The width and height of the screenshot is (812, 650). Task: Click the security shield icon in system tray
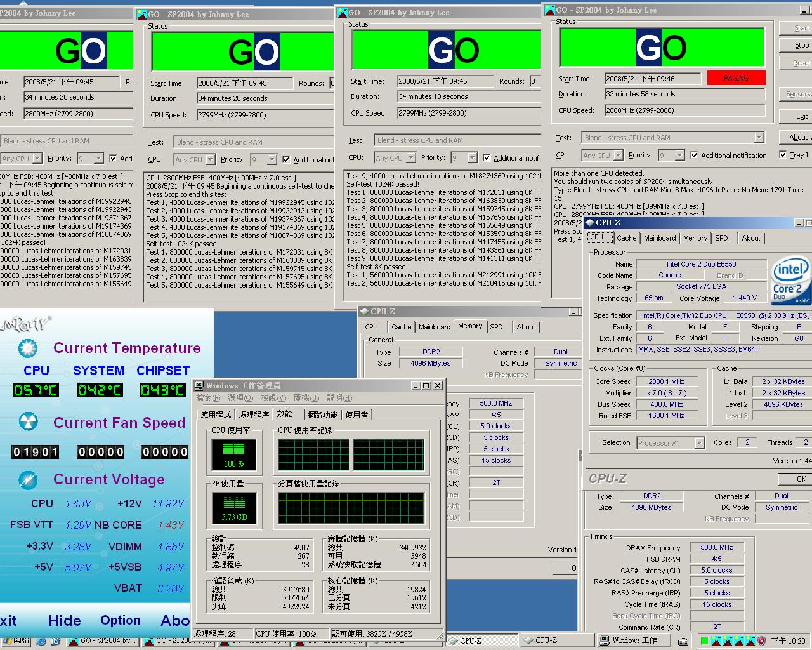pyautogui.click(x=761, y=641)
